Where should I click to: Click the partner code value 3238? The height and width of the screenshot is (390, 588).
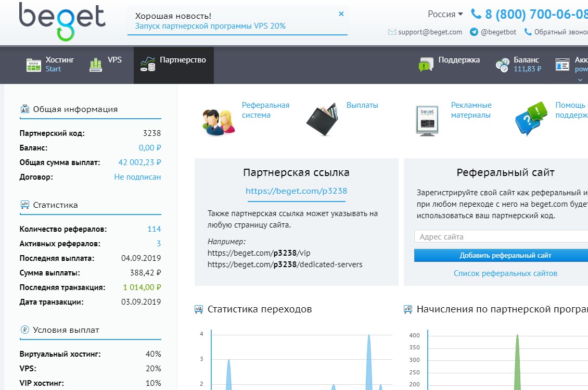point(152,133)
